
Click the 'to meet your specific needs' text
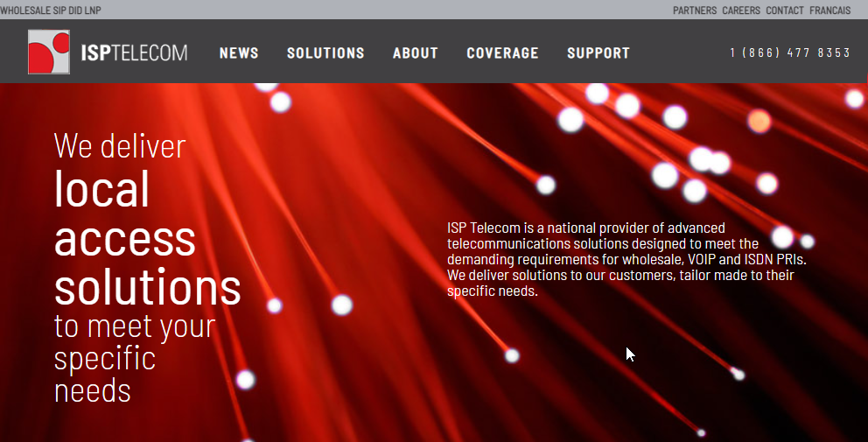(135, 358)
